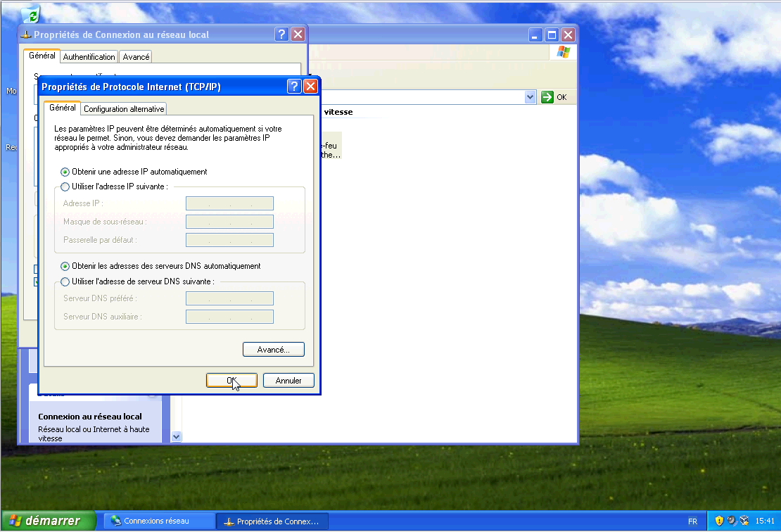This screenshot has height=532, width=781.
Task: Click the Adresse IP input field
Action: click(x=229, y=203)
